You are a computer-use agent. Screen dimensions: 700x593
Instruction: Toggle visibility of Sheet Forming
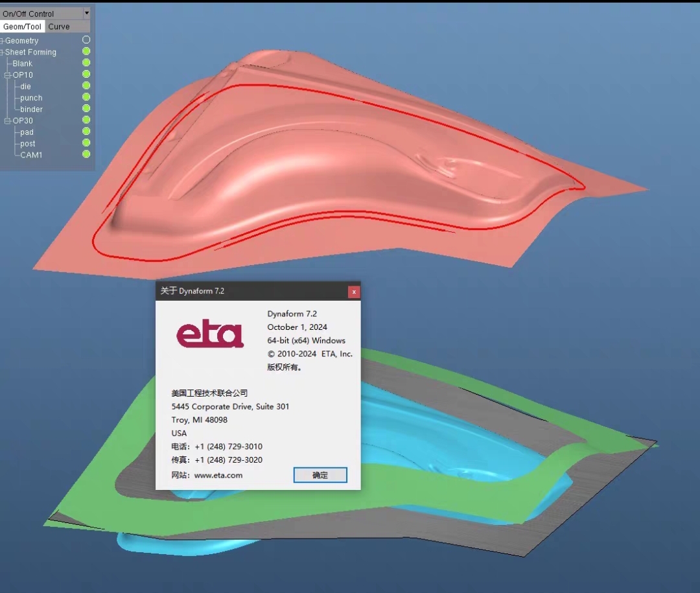tap(86, 51)
